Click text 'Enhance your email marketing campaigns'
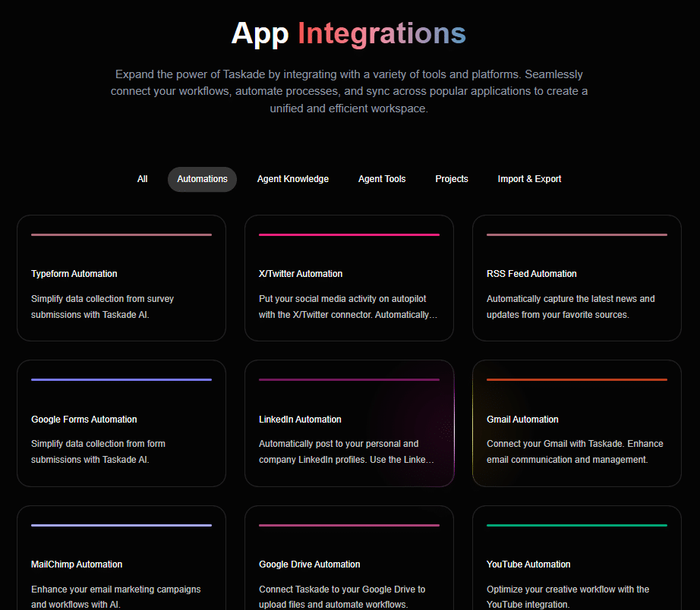Image resolution: width=700 pixels, height=610 pixels. pyautogui.click(x=115, y=590)
